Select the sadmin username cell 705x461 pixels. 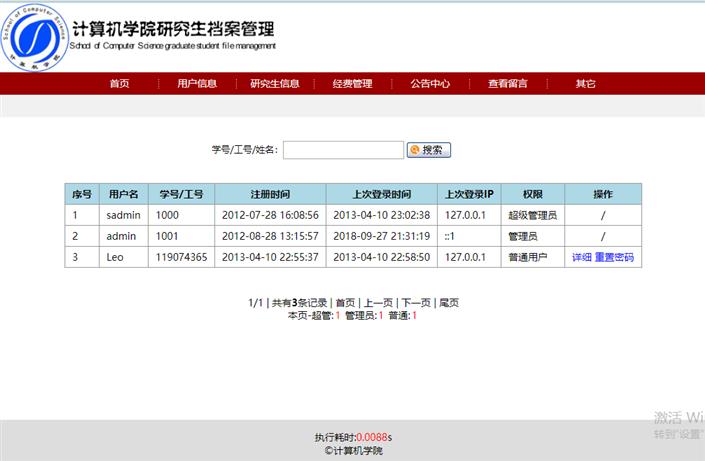click(x=123, y=215)
